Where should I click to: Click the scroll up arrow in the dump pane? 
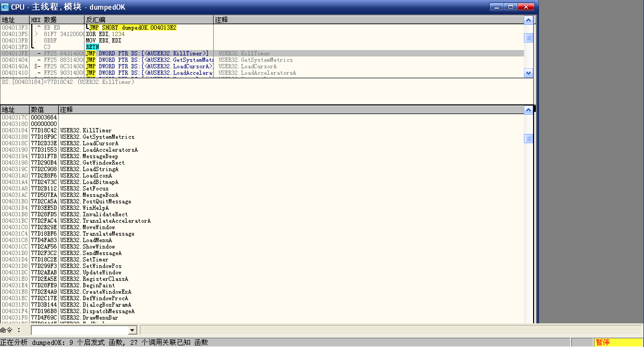click(x=528, y=110)
